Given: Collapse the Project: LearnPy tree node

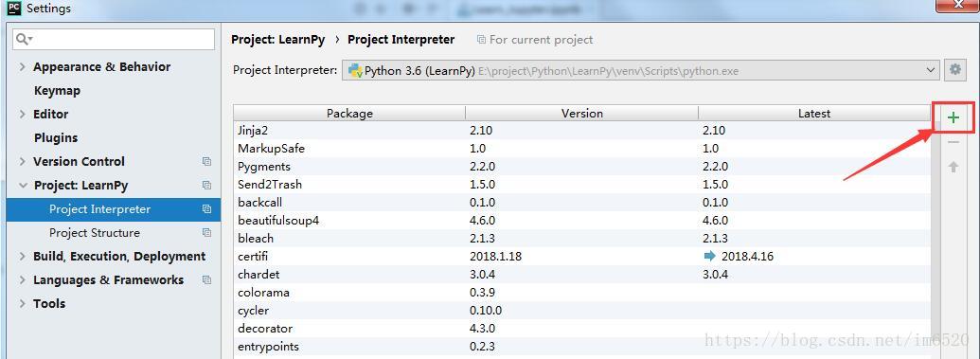Looking at the screenshot, I should 23,185.
